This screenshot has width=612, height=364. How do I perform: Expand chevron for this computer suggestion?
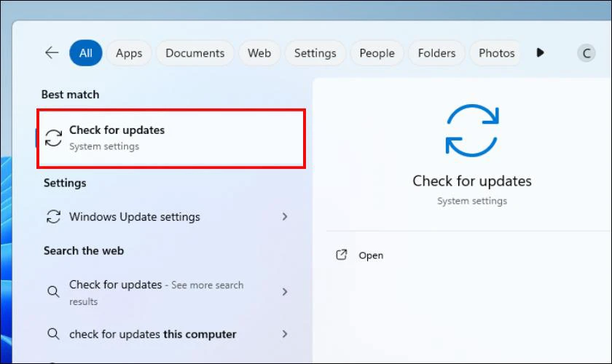click(285, 334)
